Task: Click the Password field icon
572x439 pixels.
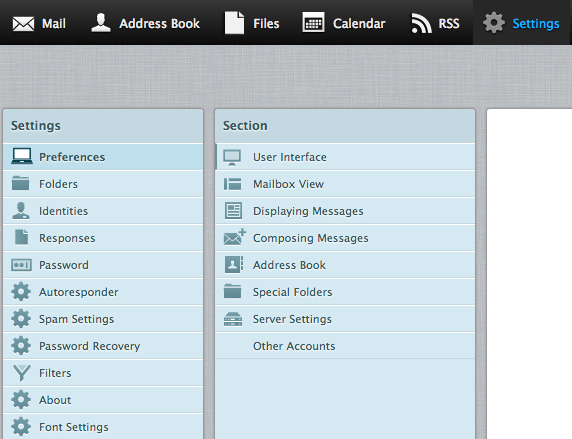Action: pyautogui.click(x=22, y=265)
